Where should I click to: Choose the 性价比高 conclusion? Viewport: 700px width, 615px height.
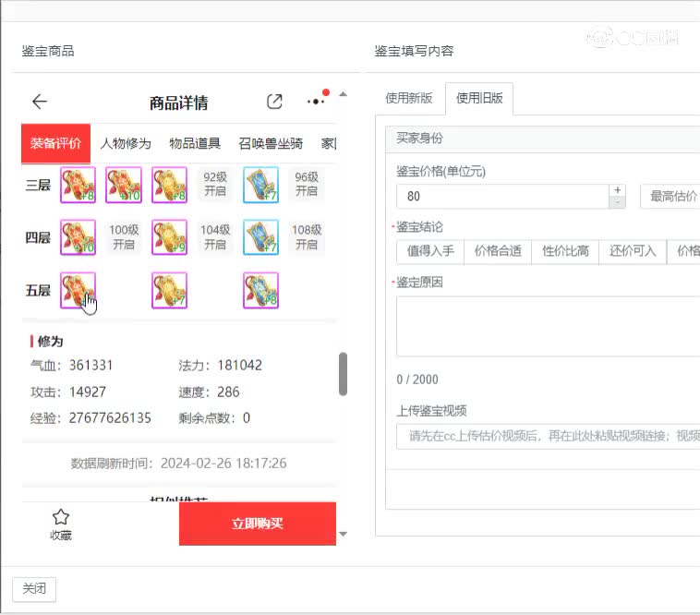565,251
